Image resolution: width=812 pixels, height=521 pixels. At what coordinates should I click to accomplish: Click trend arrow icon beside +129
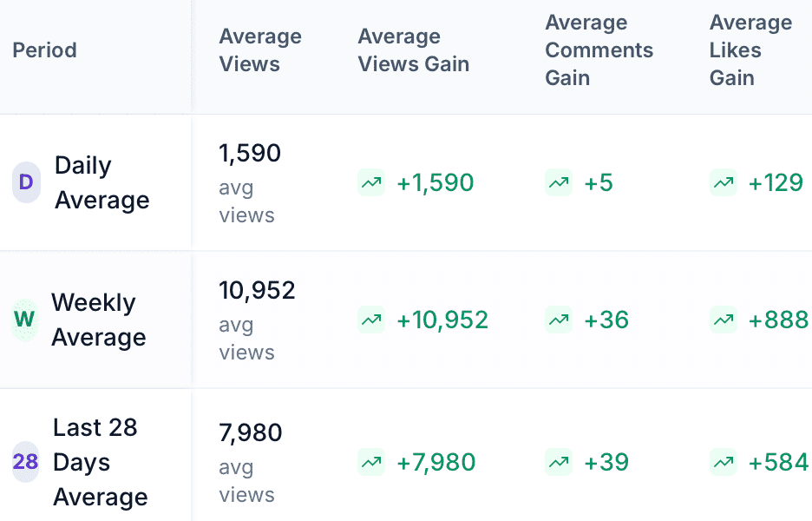coord(724,182)
